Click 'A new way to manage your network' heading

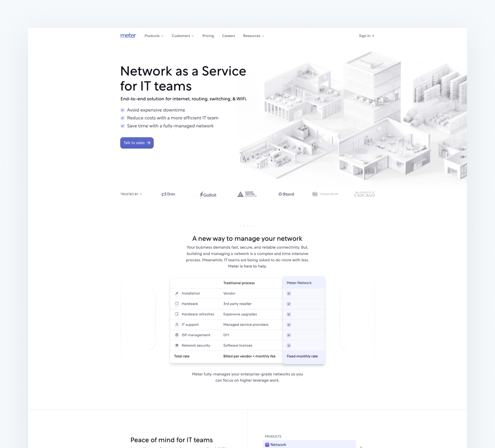[x=247, y=238]
